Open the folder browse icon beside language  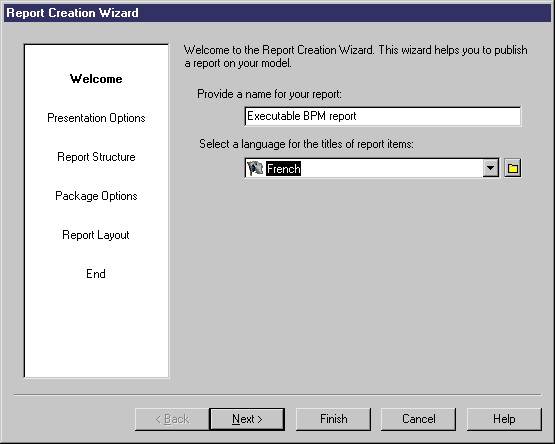click(x=513, y=168)
